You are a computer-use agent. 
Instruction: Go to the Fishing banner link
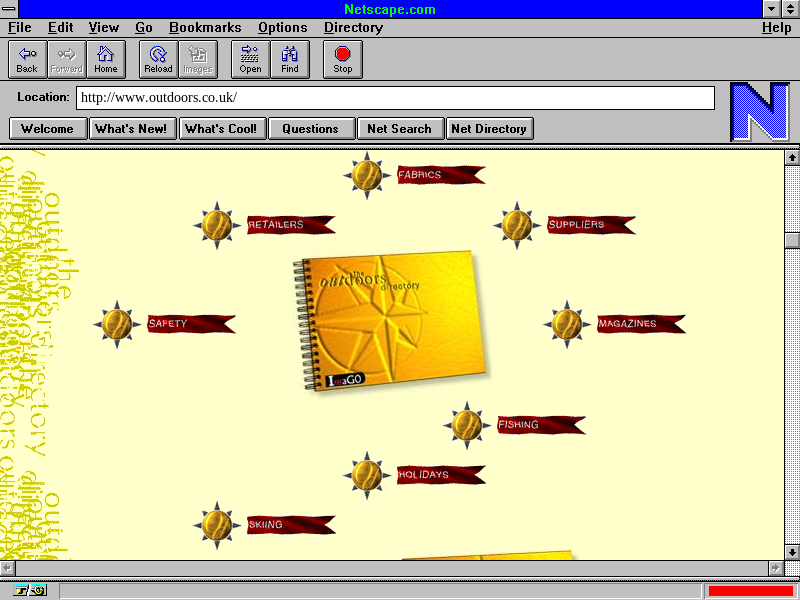pos(540,425)
